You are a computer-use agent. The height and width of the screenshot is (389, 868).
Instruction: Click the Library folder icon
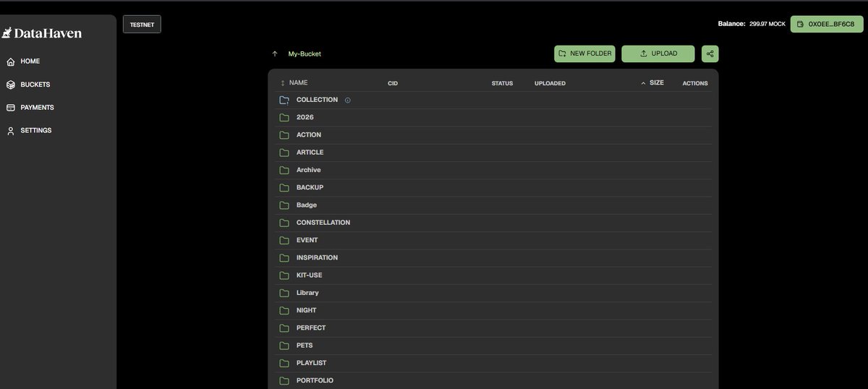(x=284, y=293)
